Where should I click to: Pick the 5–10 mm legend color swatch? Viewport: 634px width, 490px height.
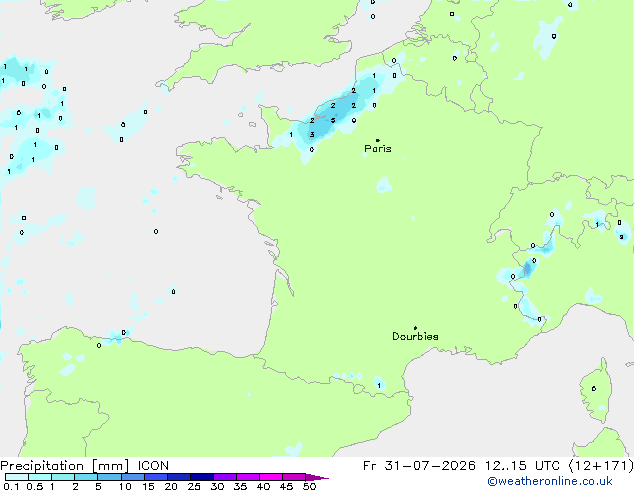[x=109, y=477]
